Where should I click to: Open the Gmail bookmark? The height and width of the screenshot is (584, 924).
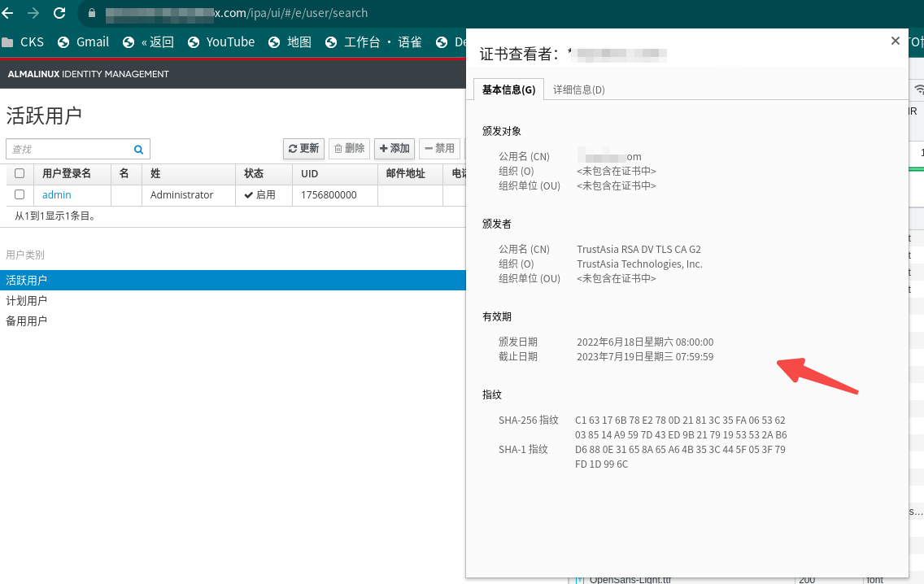tap(84, 41)
